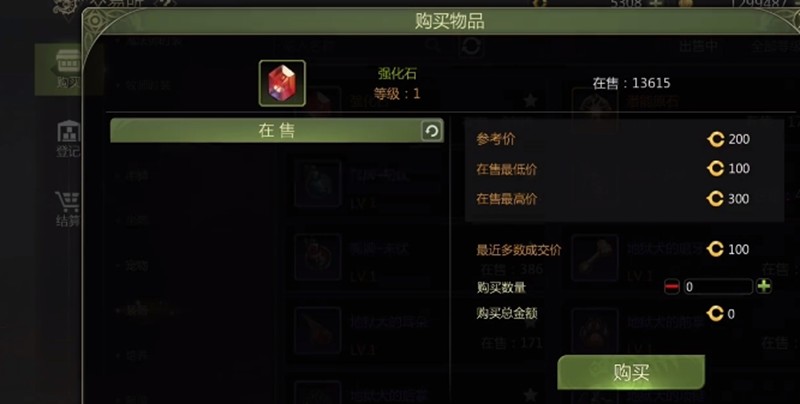The width and height of the screenshot is (800, 404).
Task: Open the 结算 cart sidebar icon
Action: coord(68,208)
